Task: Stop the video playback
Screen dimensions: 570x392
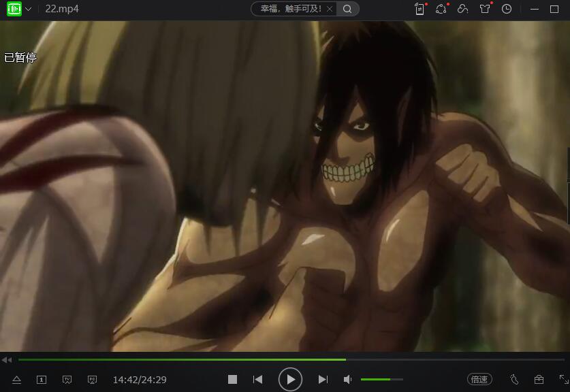Action: (x=232, y=379)
